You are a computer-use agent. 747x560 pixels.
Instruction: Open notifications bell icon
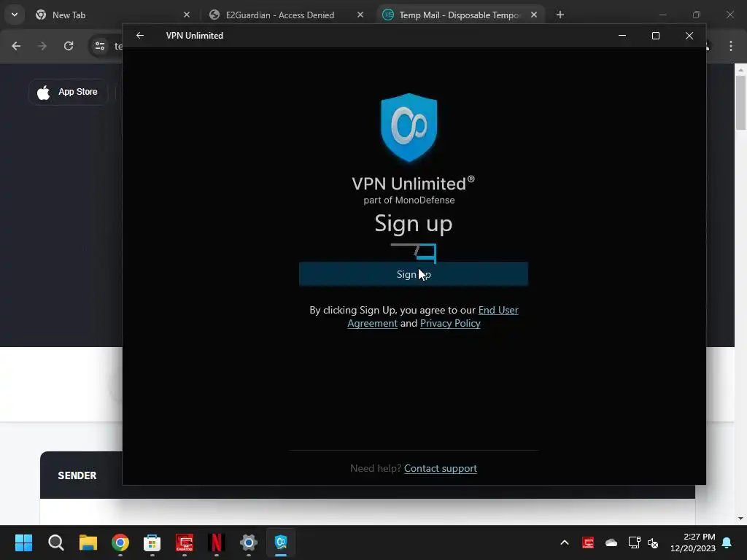point(727,542)
